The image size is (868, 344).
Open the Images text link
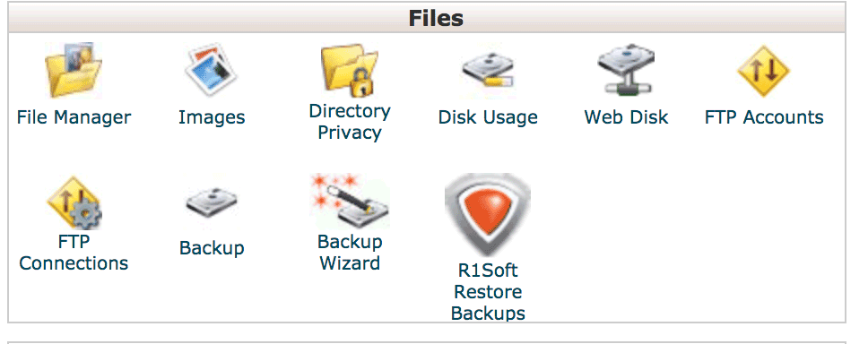pos(212,117)
